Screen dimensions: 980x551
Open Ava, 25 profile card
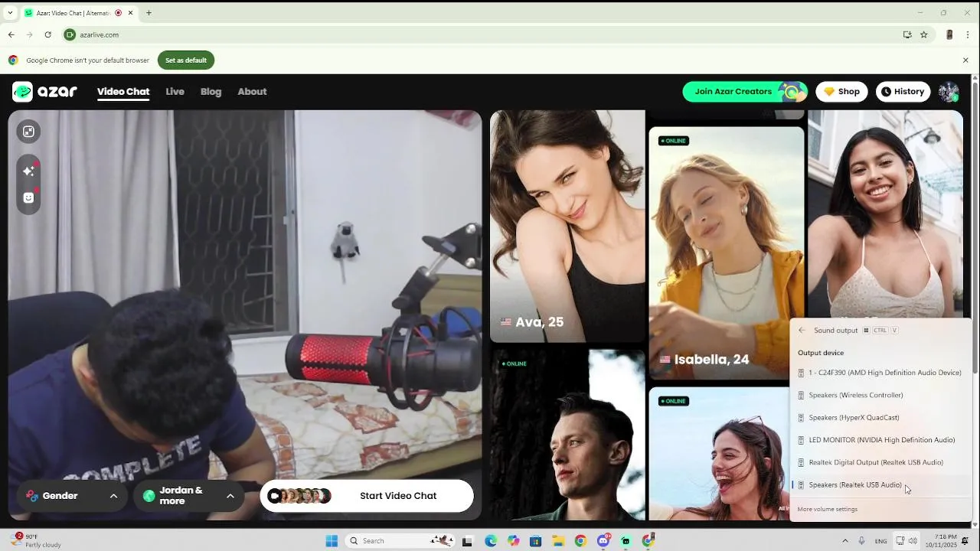click(567, 227)
